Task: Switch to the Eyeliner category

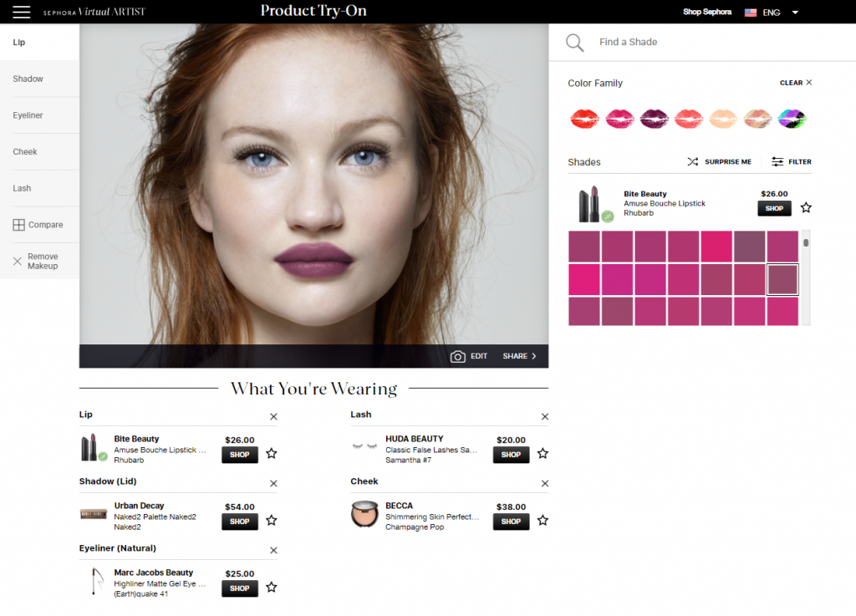Action: (39, 115)
